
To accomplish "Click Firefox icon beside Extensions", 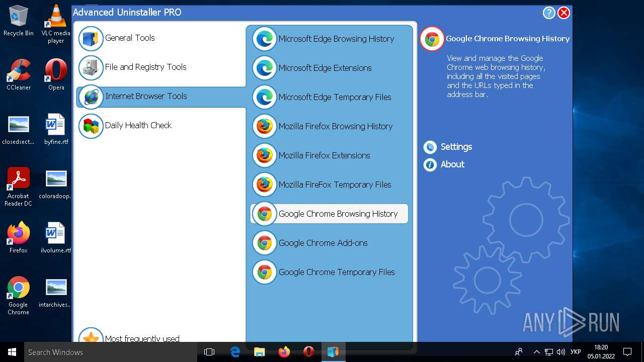I will [x=264, y=155].
